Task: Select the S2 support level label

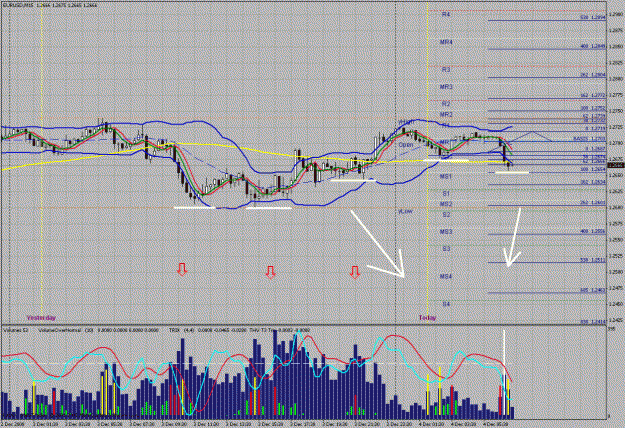Action: pos(446,215)
